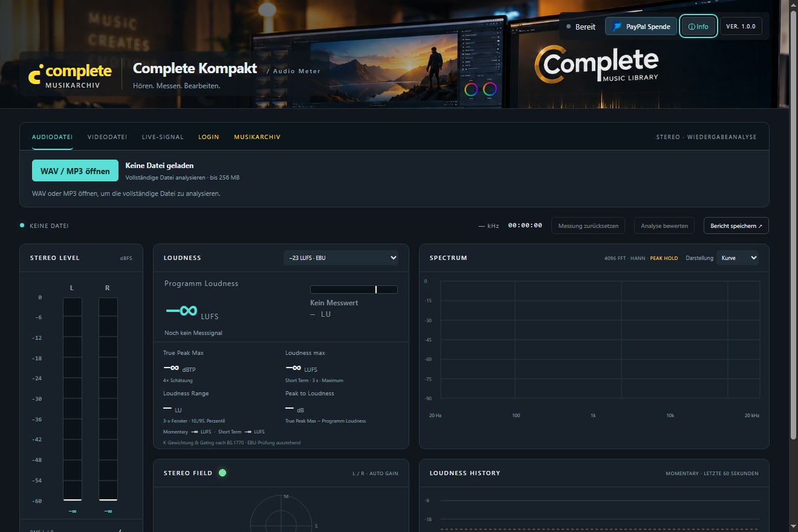This screenshot has height=532, width=798.
Task: Click the 'KEINE DATEI' status label
Action: pyautogui.click(x=49, y=226)
